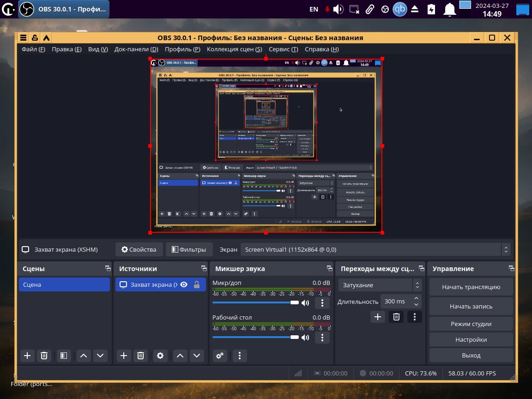The height and width of the screenshot is (399, 532).
Task: Open the Затухание transition dropdown
Action: [x=380, y=285]
